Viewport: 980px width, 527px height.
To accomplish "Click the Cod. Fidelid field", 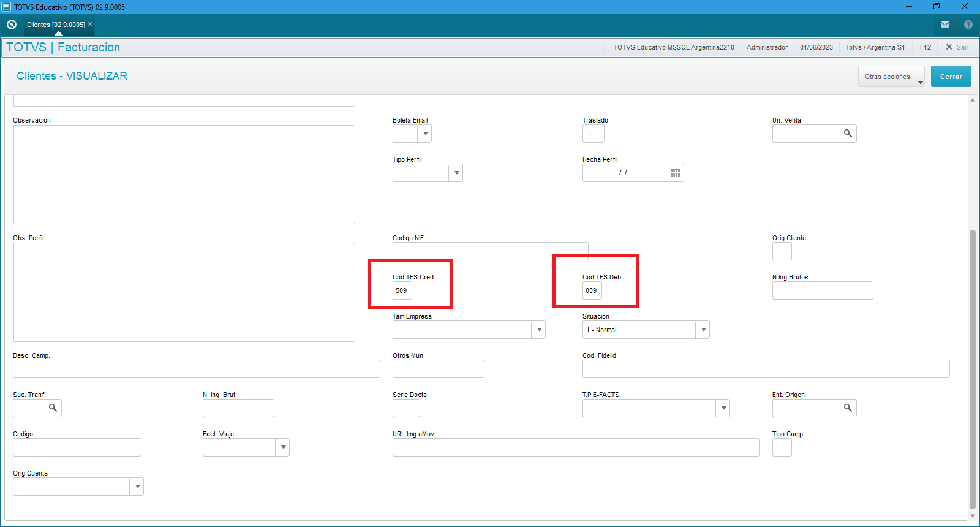I will pos(766,369).
